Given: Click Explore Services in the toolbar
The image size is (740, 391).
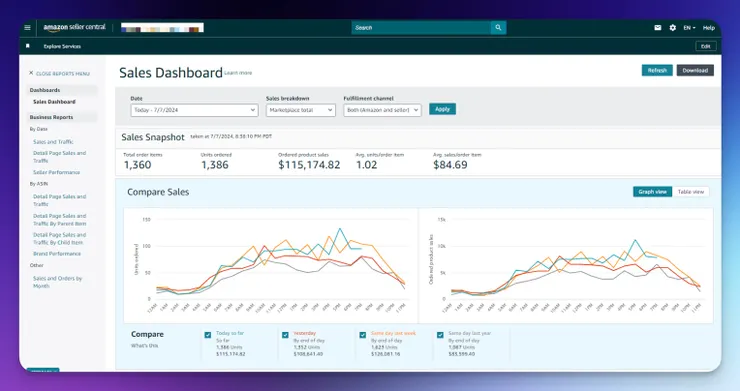Looking at the screenshot, I should tap(62, 46).
